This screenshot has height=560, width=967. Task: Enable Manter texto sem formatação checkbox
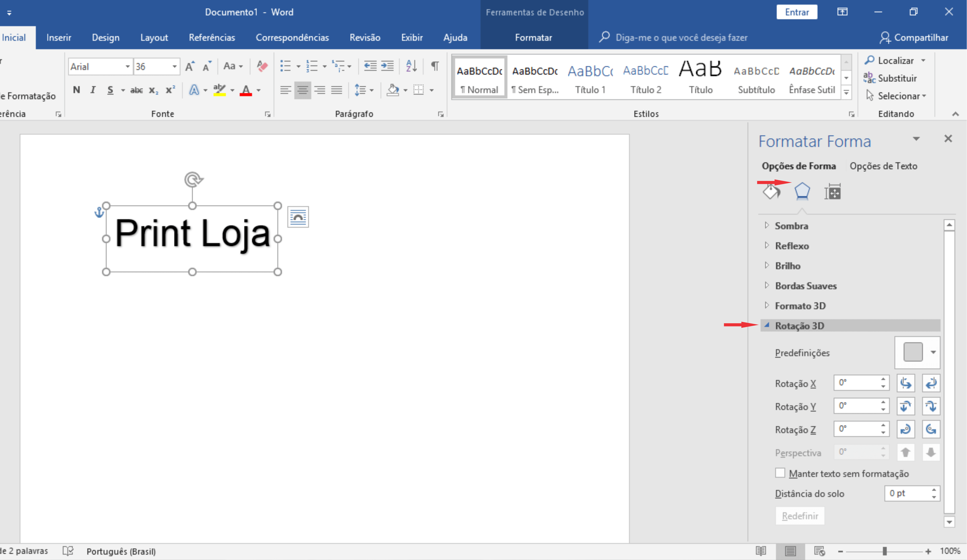point(780,473)
